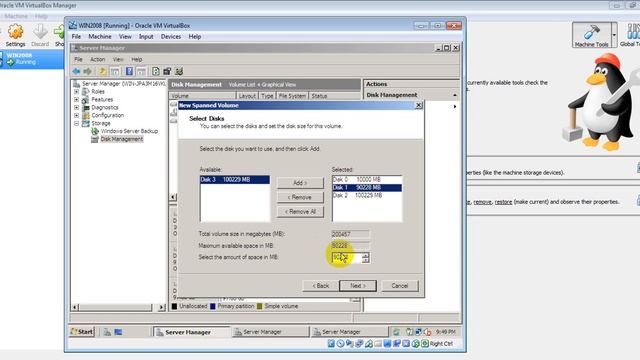
Task: Click the 'remove' link in VirtualBox Manager
Action: pos(482,202)
